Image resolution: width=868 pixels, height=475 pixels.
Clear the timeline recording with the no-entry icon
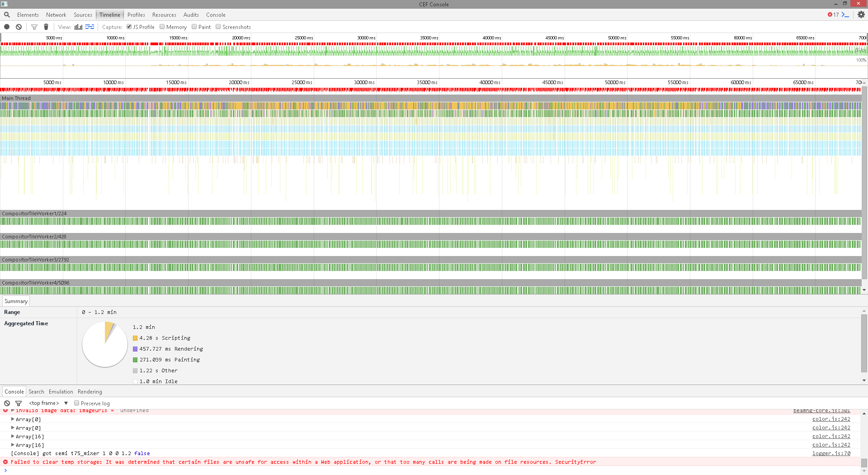pyautogui.click(x=19, y=27)
